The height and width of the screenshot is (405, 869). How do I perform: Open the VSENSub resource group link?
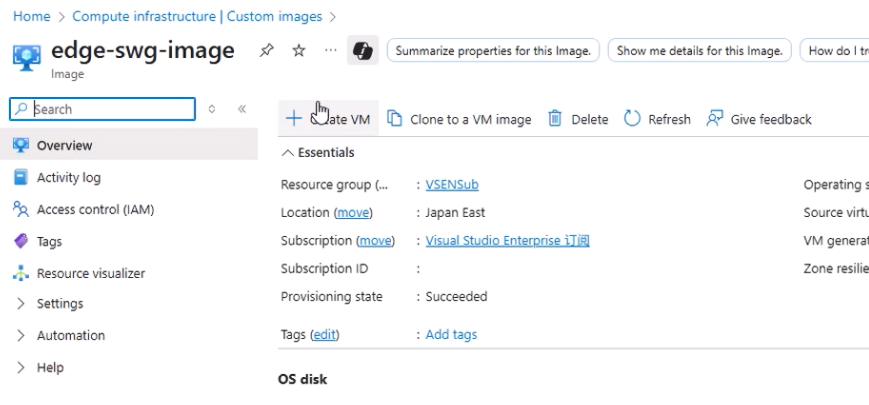[452, 185]
